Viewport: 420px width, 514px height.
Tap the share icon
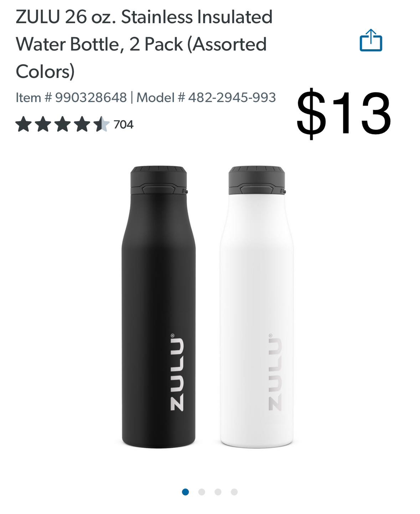pos(371,40)
